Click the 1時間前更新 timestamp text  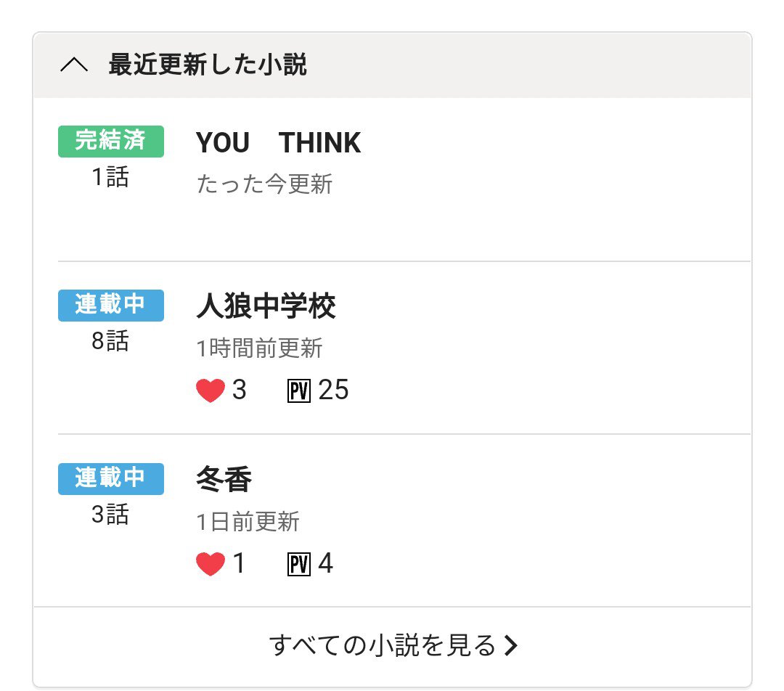(x=259, y=348)
